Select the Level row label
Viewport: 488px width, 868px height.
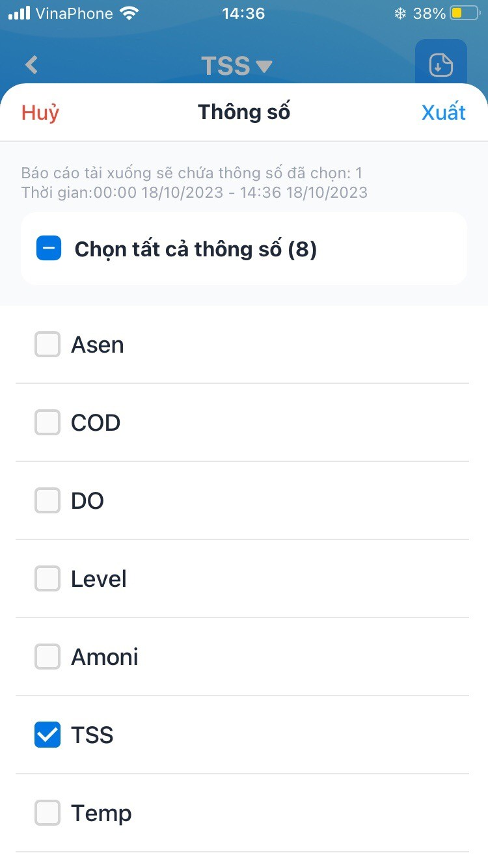99,578
